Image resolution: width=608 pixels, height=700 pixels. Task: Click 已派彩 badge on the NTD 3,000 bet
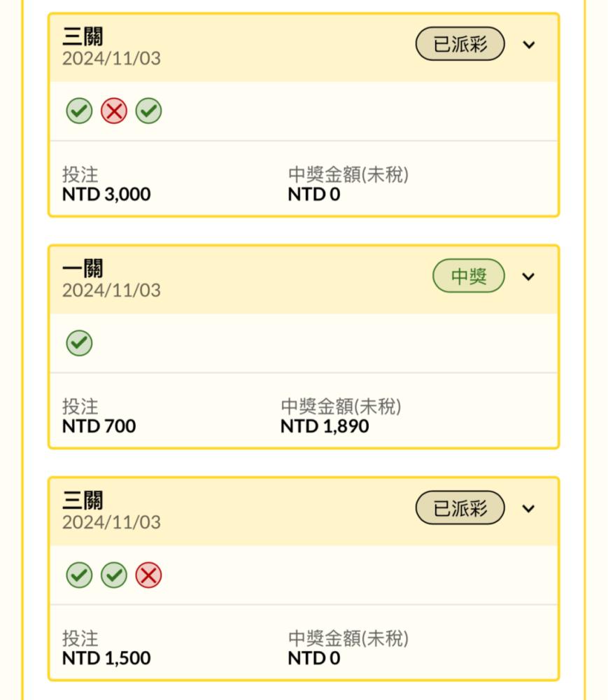pyautogui.click(x=460, y=45)
